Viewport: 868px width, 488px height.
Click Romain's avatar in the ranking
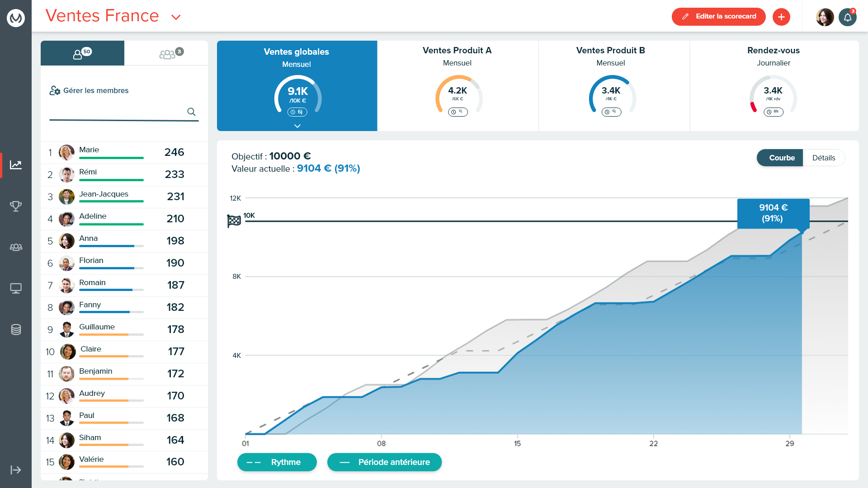click(x=66, y=285)
